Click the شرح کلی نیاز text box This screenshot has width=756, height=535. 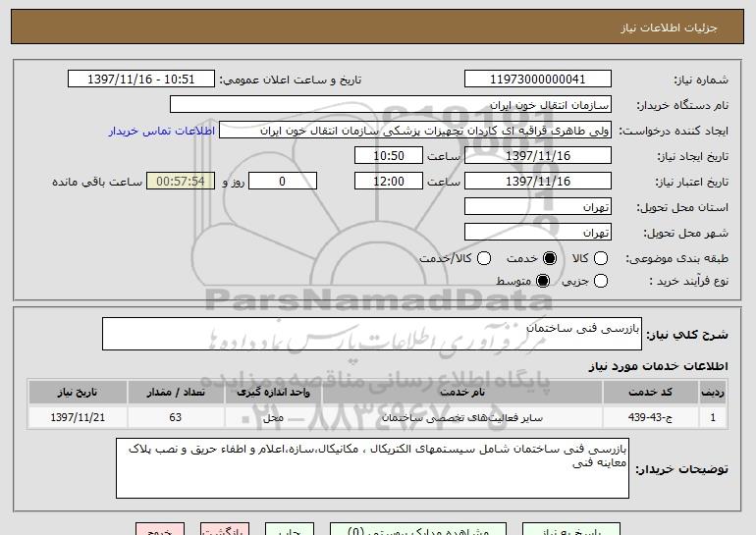372,334
